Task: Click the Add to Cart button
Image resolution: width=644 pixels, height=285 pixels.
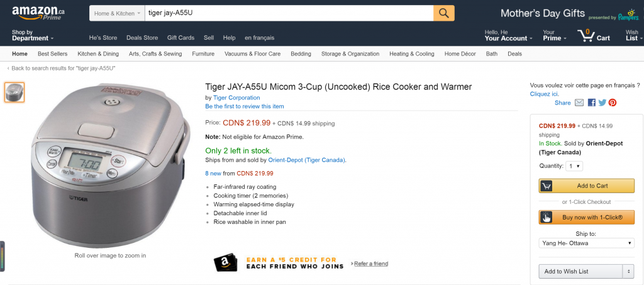Action: [586, 186]
